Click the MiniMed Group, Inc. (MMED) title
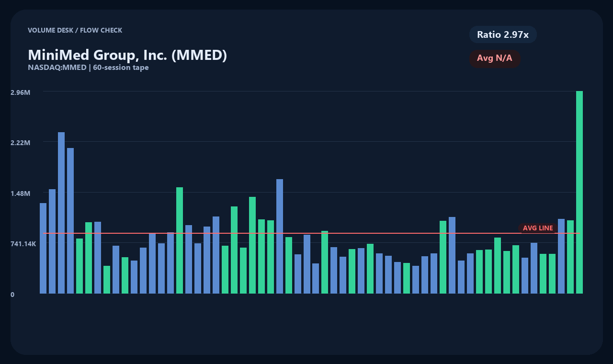The height and width of the screenshot is (364, 613). (127, 55)
